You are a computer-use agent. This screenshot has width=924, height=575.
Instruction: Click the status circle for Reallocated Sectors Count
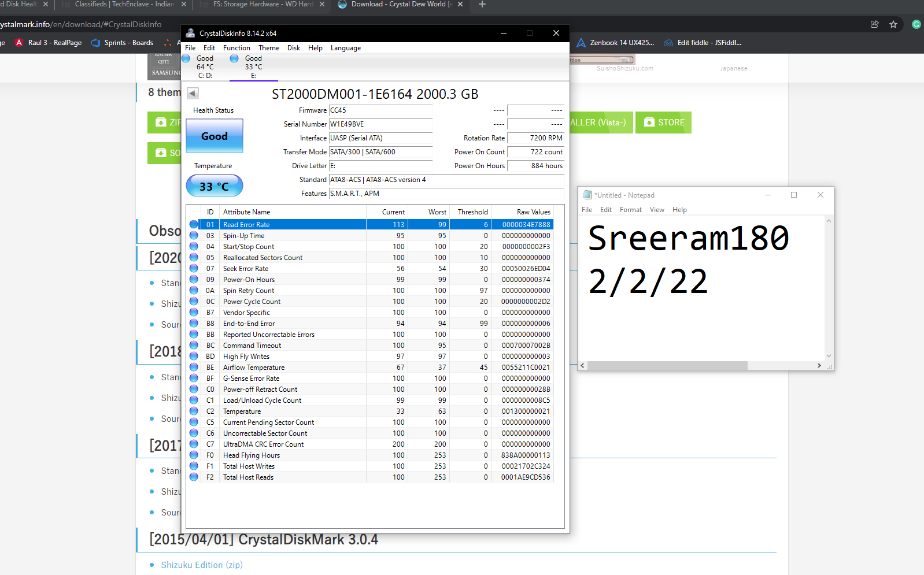[x=194, y=257]
